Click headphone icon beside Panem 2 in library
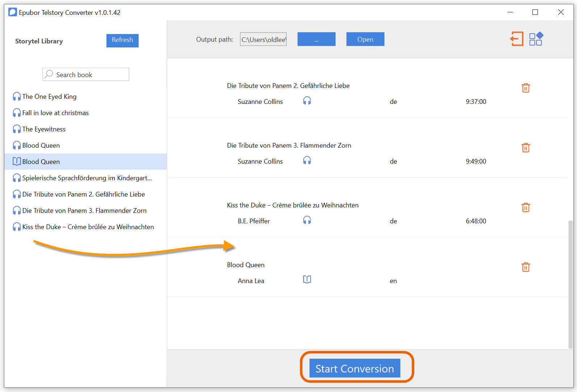577x392 pixels. [17, 194]
